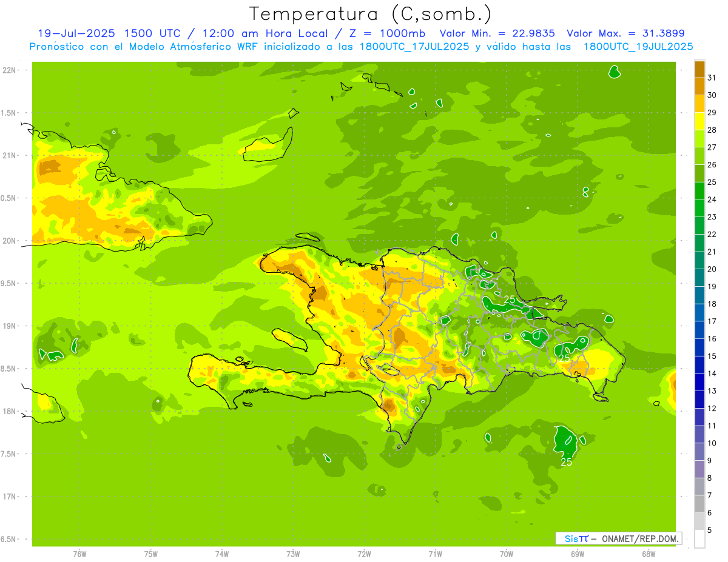Click the '19N' latitude axis label

tap(9, 326)
